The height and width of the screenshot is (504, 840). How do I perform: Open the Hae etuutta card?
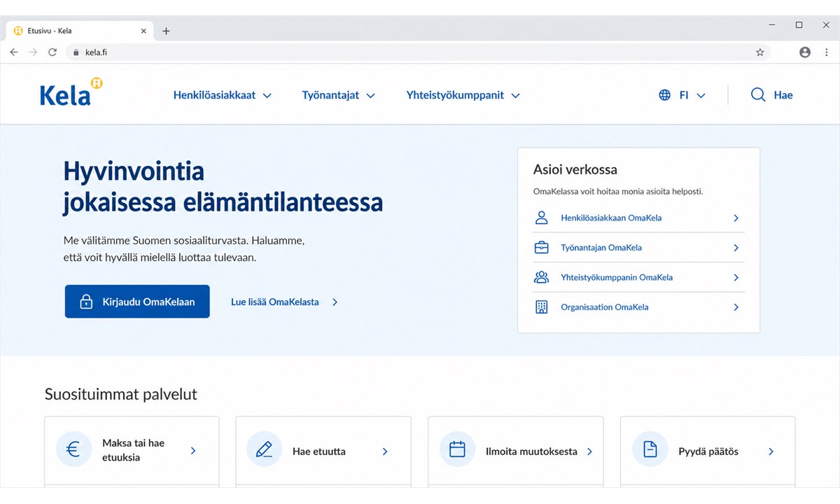[x=323, y=451]
